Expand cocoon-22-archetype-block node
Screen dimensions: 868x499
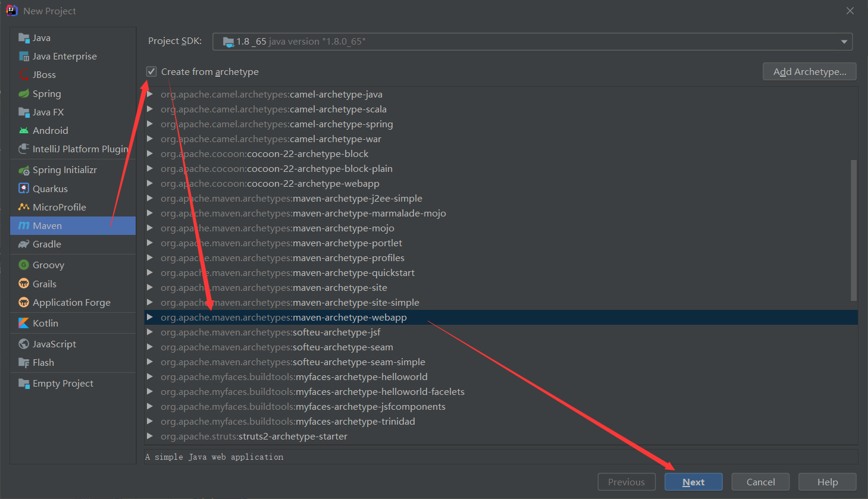coord(150,153)
